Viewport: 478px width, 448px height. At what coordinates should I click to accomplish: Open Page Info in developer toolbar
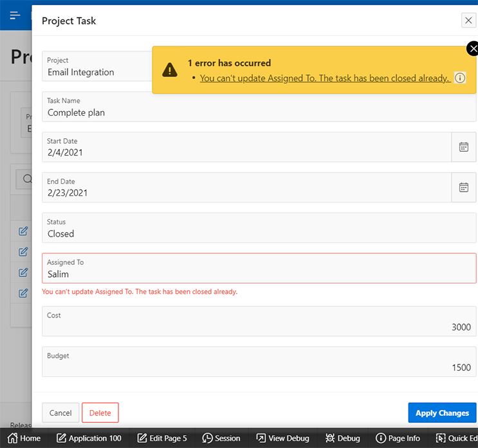(398, 438)
